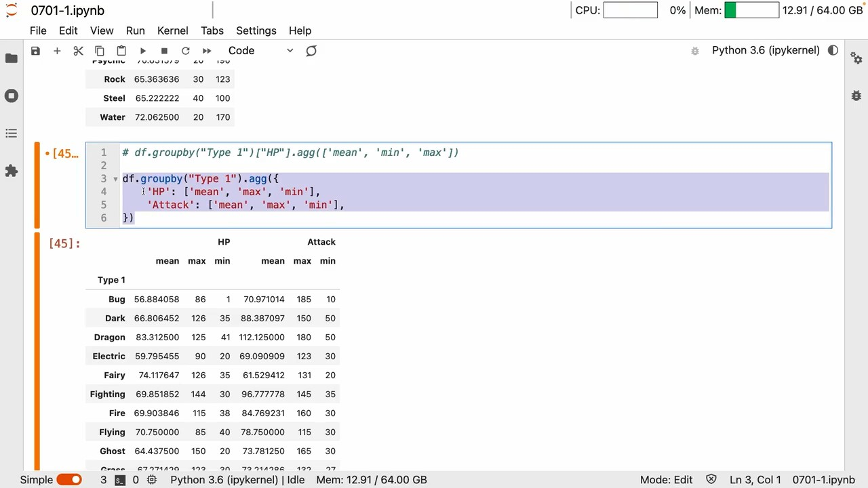Open table of contents sidebar icon
868x488 pixels.
click(12, 134)
